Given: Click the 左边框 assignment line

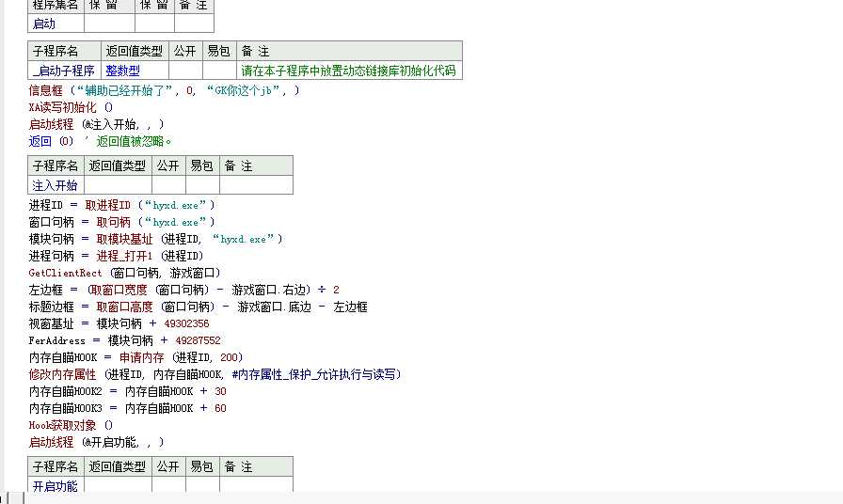Looking at the screenshot, I should point(183,291).
